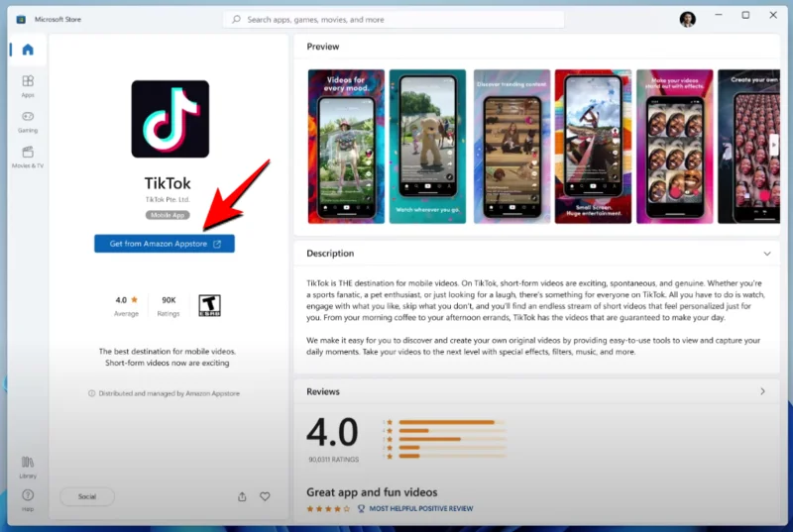Viewport: 793px width, 532px height.
Task: Click the large 4.0 review score
Action: tap(332, 433)
